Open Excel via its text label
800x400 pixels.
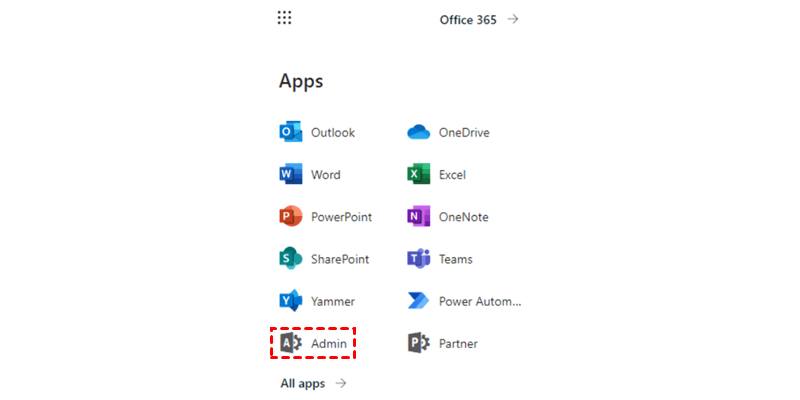tap(453, 175)
